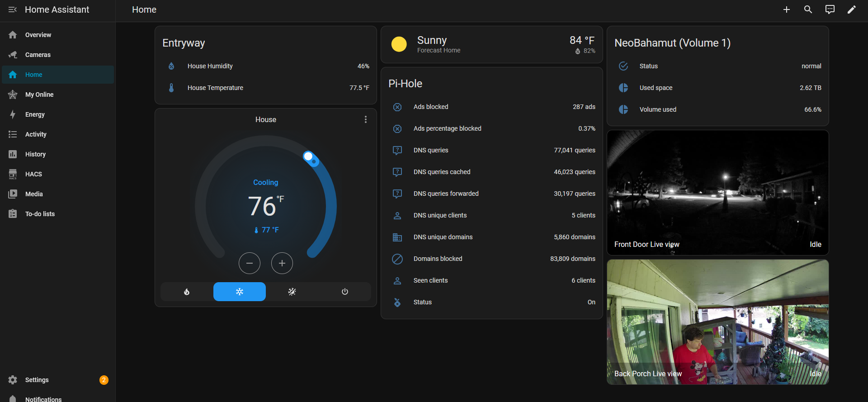Image resolution: width=868 pixels, height=402 pixels.
Task: Click the thermostat dial slider handle
Action: [309, 156]
